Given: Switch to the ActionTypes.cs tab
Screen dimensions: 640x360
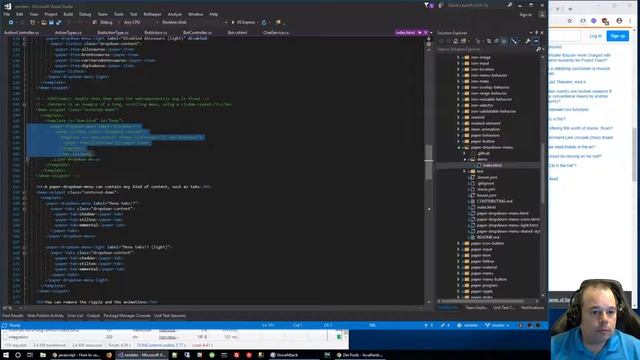Looking at the screenshot, I should (68, 33).
